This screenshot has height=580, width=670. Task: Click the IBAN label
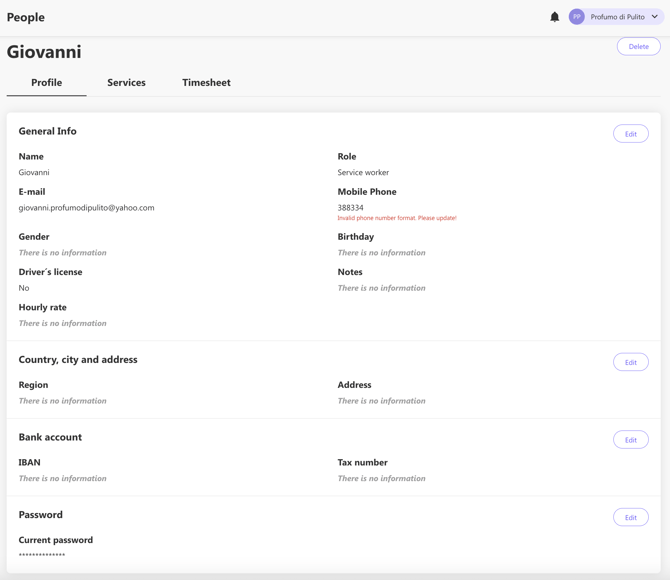[29, 462]
